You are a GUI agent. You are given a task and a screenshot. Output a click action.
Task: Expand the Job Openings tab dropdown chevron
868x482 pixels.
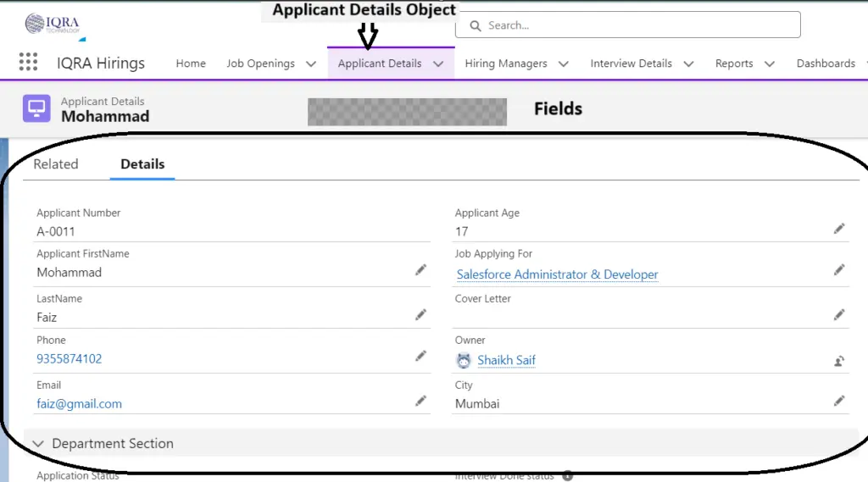click(x=311, y=64)
